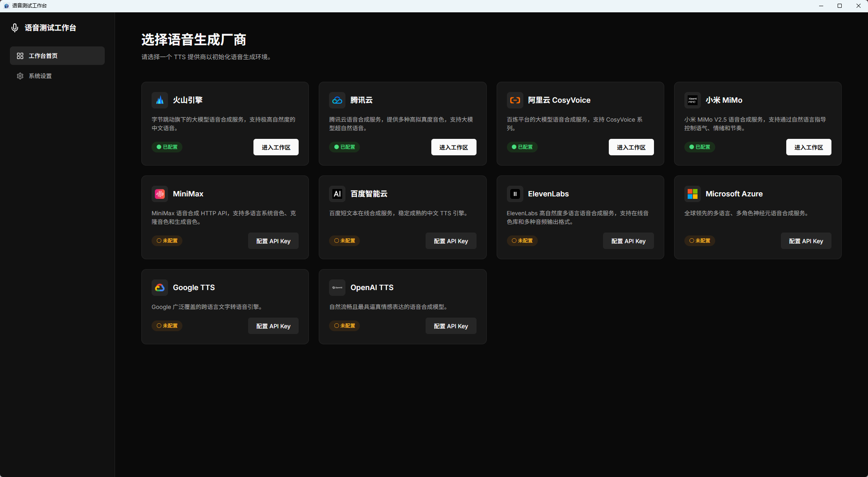Click the 腾讯云 description starting 腾讯云语音合成服务
Screen dimensions: 868x477
pos(401,124)
